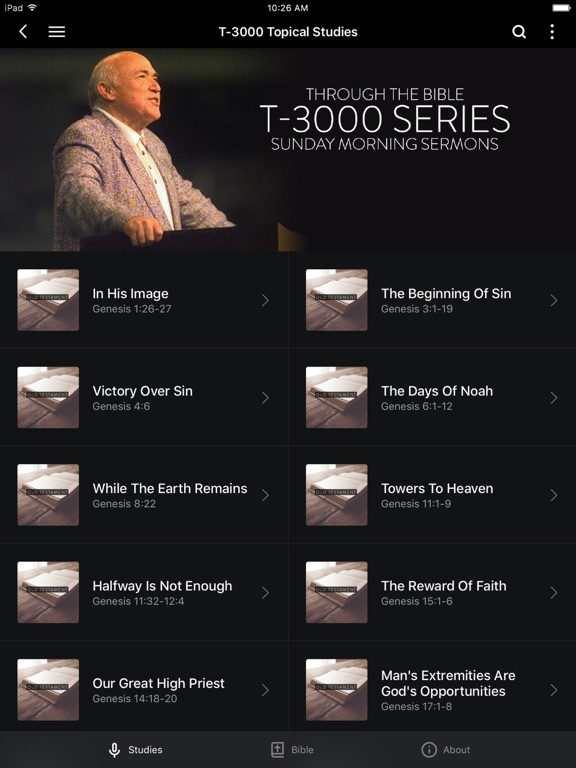
Task: Expand The Days Of Noah chevron
Action: click(x=553, y=398)
